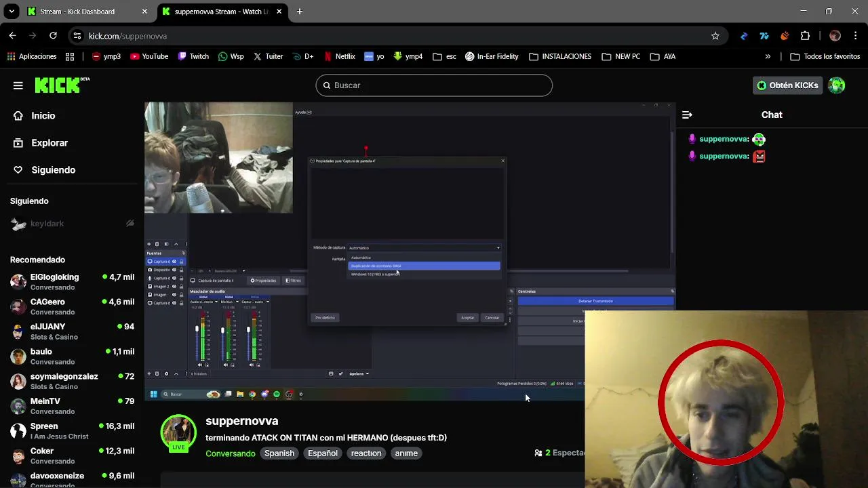Mute the Mic/Aux mixer channel
This screenshot has height=488, width=868.
click(226, 365)
